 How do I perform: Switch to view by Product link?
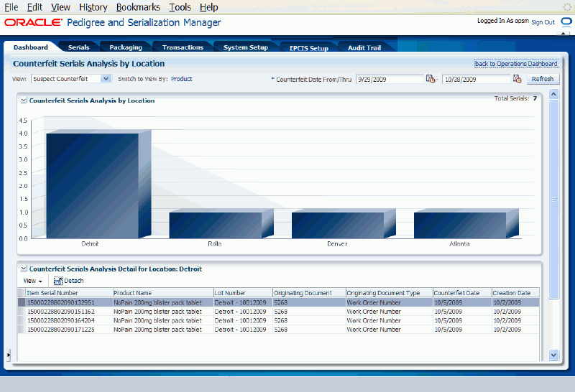[x=182, y=79]
